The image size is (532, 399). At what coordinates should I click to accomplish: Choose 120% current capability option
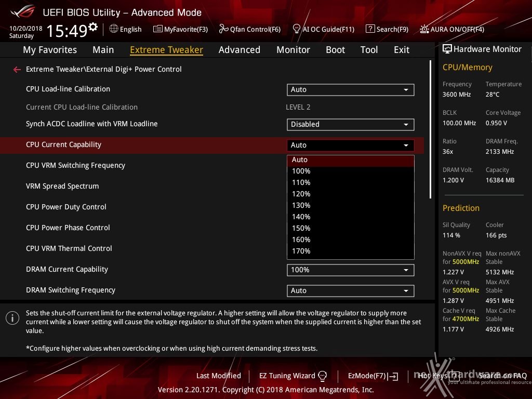tap(351, 194)
